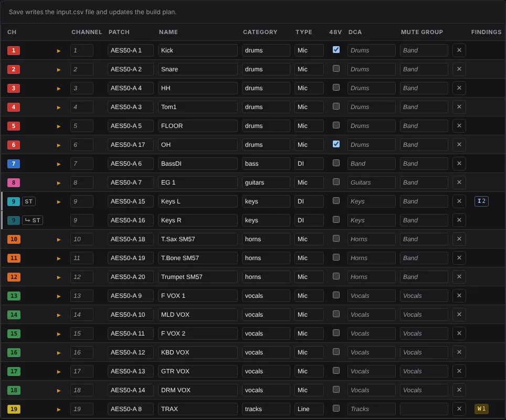Sort by the NAME column header

tap(168, 32)
